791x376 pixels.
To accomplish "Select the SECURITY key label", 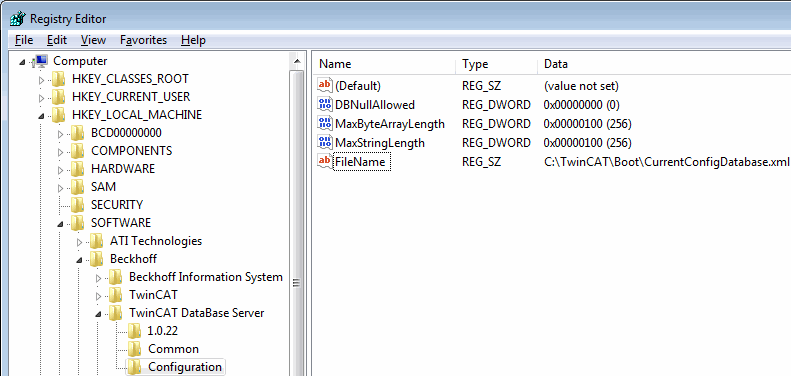I will coord(117,205).
